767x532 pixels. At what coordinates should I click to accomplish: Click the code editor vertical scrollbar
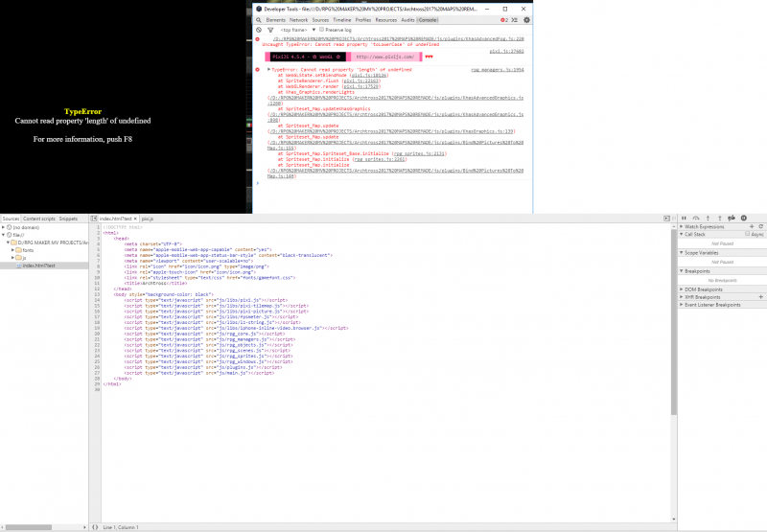(674, 321)
